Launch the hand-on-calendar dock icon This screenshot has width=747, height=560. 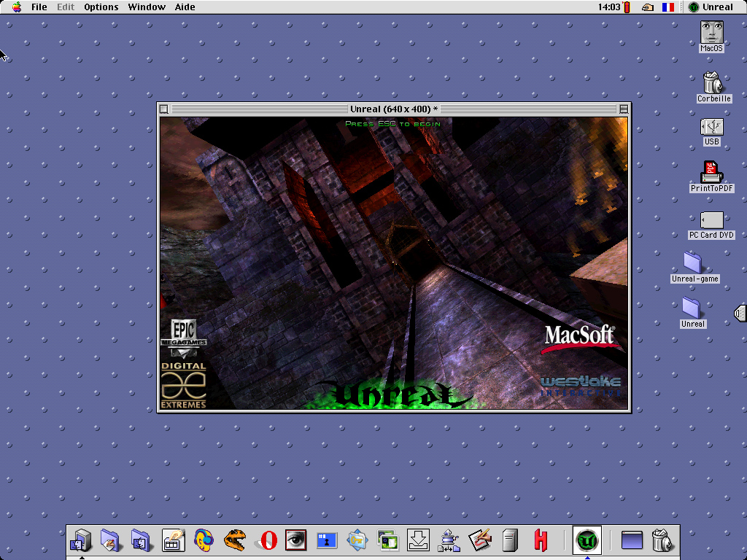tap(174, 540)
